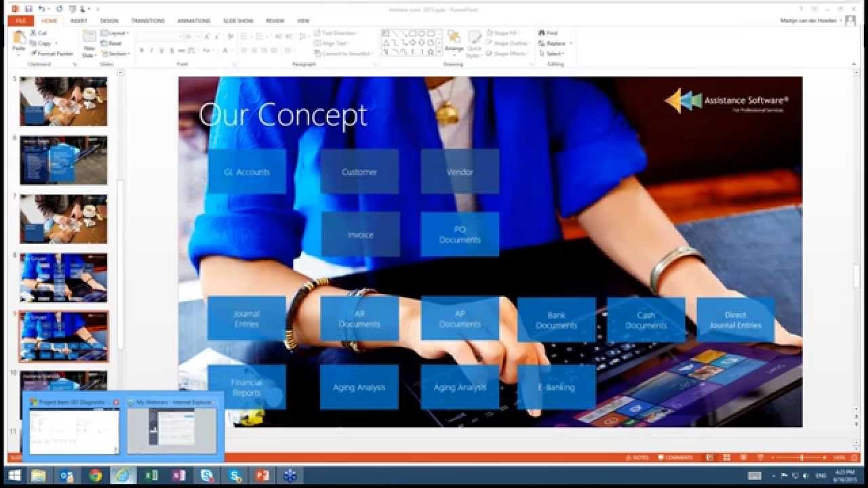Open the Align Text dropdown
Screen dimensions: 868x488
(332, 43)
